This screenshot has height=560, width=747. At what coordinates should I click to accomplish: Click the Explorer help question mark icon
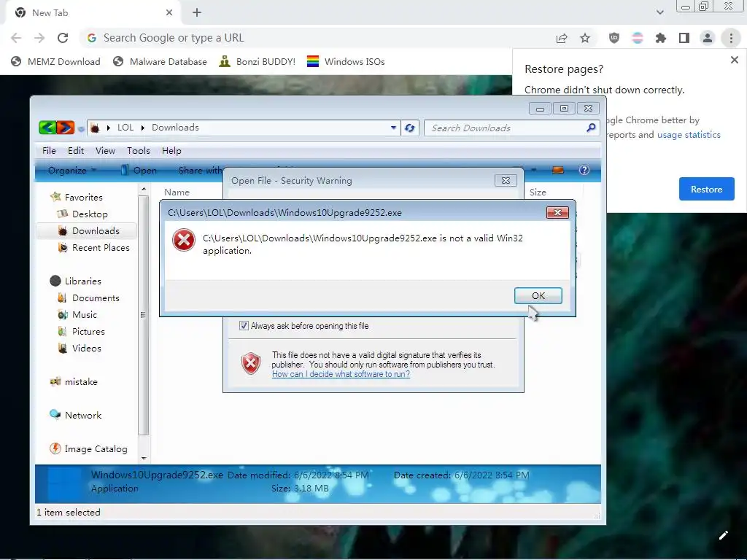(584, 170)
